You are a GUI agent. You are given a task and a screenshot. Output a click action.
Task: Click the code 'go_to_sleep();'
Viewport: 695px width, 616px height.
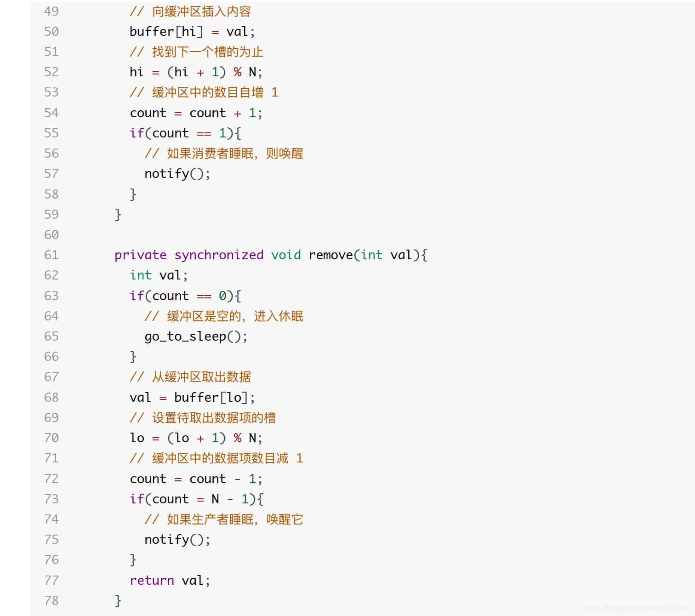[196, 336]
